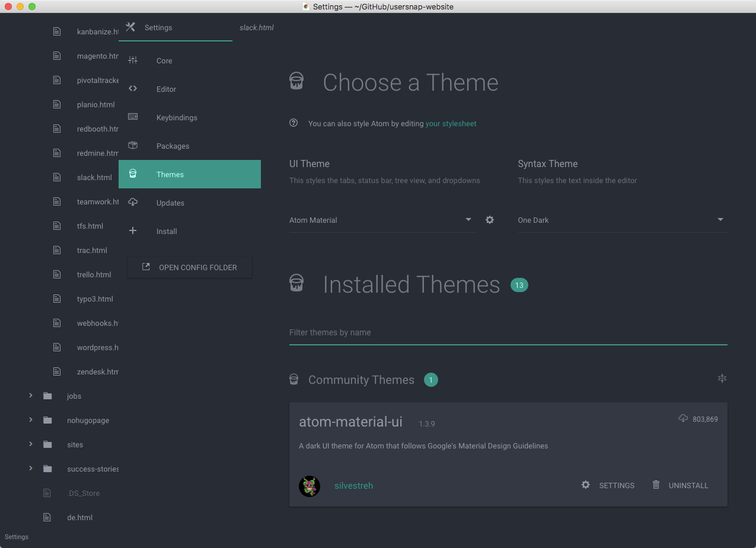The image size is (756, 548).
Task: Click the filter icon next to Community Themes
Action: pos(722,378)
